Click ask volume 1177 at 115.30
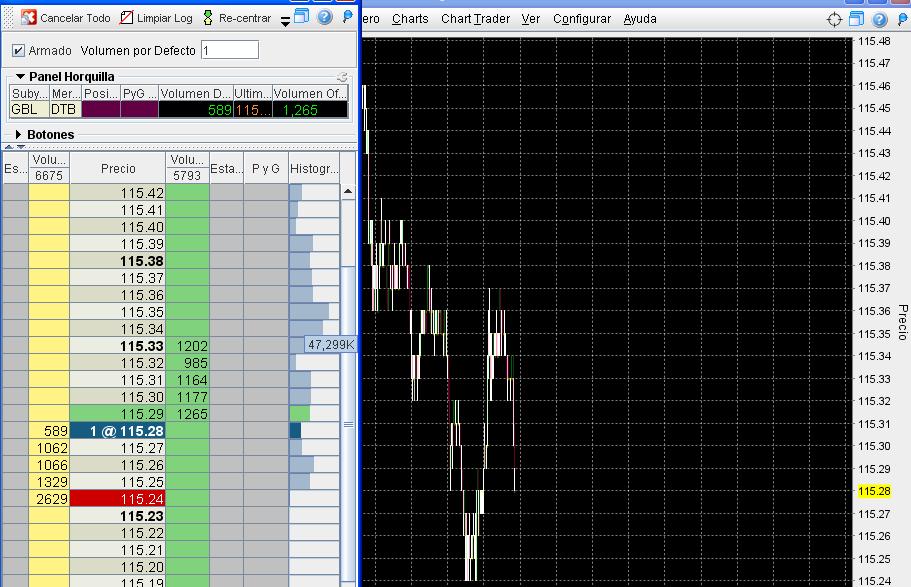The width and height of the screenshot is (911, 587). tap(187, 397)
